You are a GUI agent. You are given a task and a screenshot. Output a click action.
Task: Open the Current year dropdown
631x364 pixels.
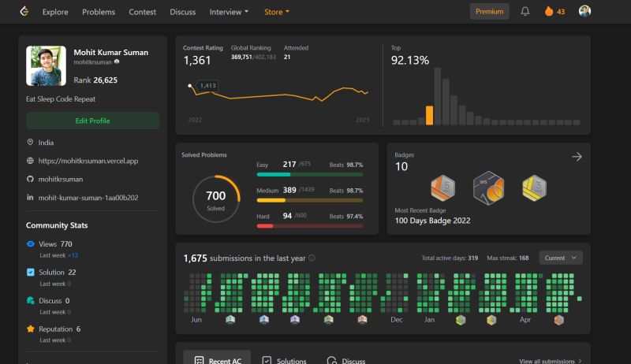(561, 258)
